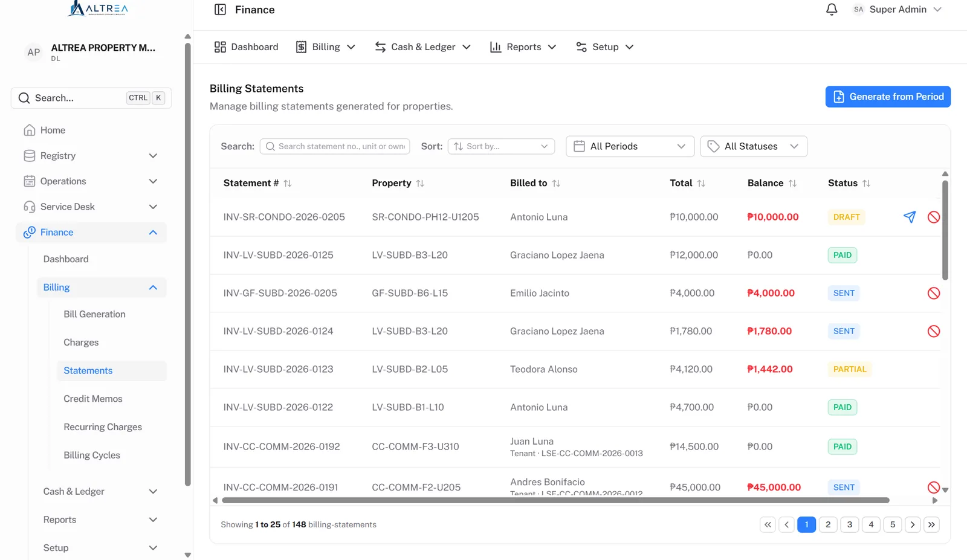Open the Reports top menu
The image size is (967, 560).
(523, 47)
